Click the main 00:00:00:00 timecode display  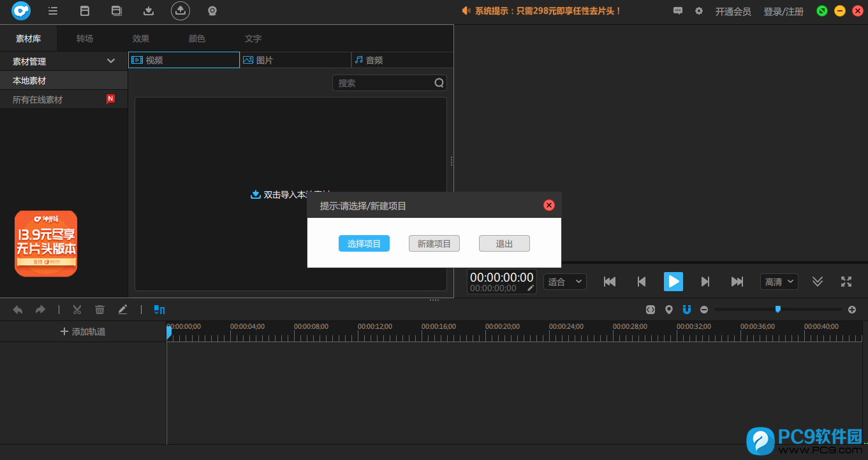tap(502, 277)
